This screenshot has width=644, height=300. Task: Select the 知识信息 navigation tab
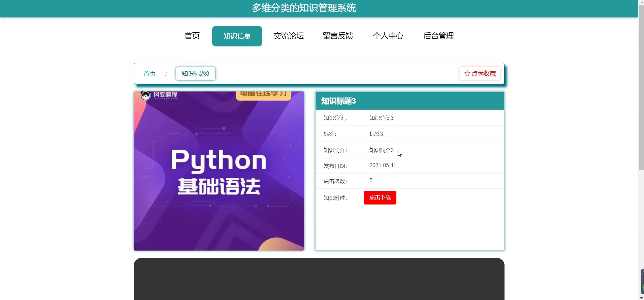tap(237, 36)
